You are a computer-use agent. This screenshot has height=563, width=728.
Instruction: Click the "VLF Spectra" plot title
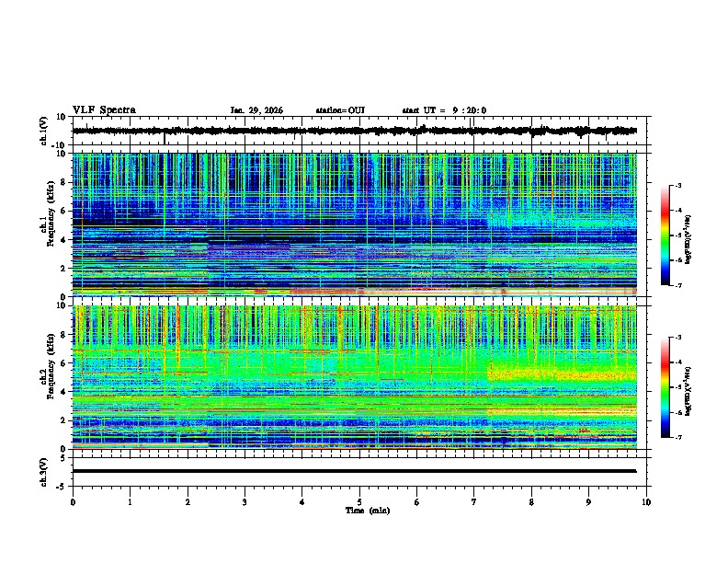(x=104, y=109)
